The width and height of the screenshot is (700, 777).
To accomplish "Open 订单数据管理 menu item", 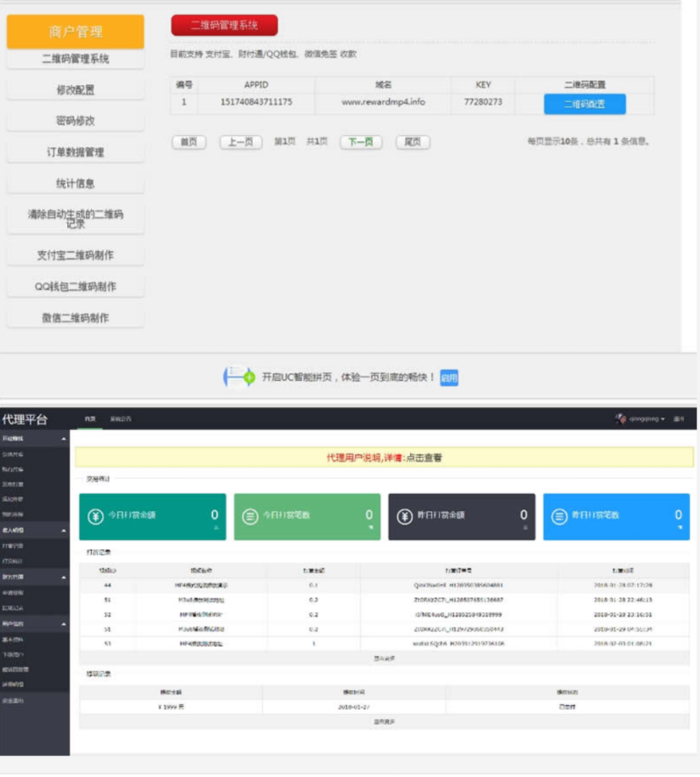I will point(75,152).
